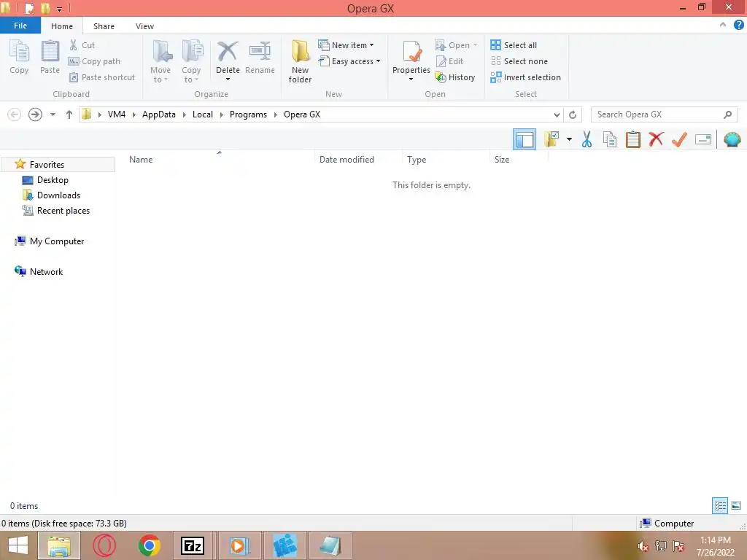Click Invert selection in ribbon
The height and width of the screenshot is (560, 747).
525,77
